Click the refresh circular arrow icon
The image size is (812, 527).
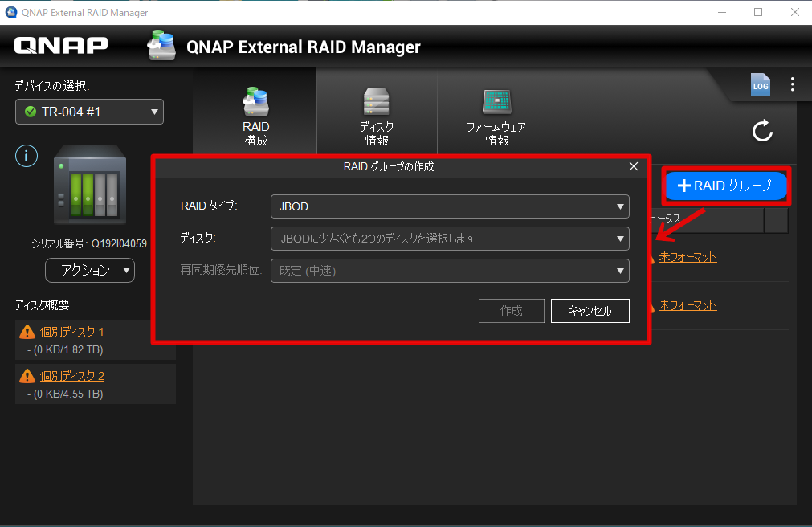762,131
